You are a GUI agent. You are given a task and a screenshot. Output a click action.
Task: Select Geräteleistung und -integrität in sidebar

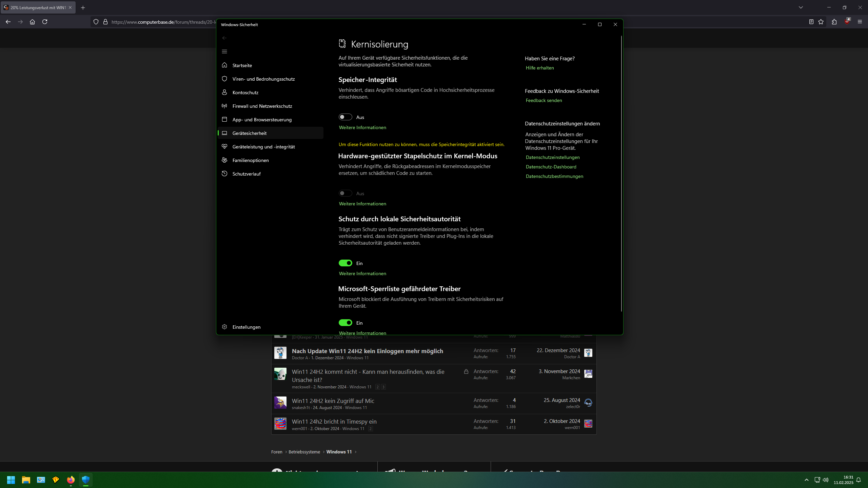(263, 146)
